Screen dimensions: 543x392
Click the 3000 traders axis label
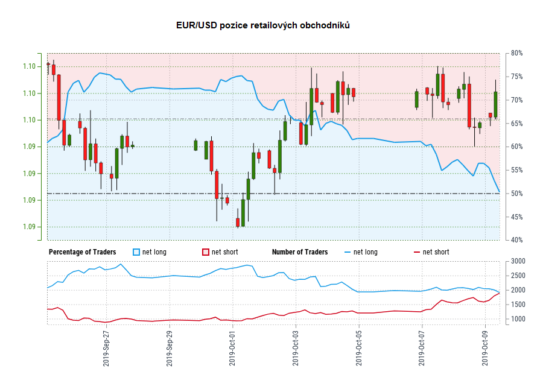point(518,261)
